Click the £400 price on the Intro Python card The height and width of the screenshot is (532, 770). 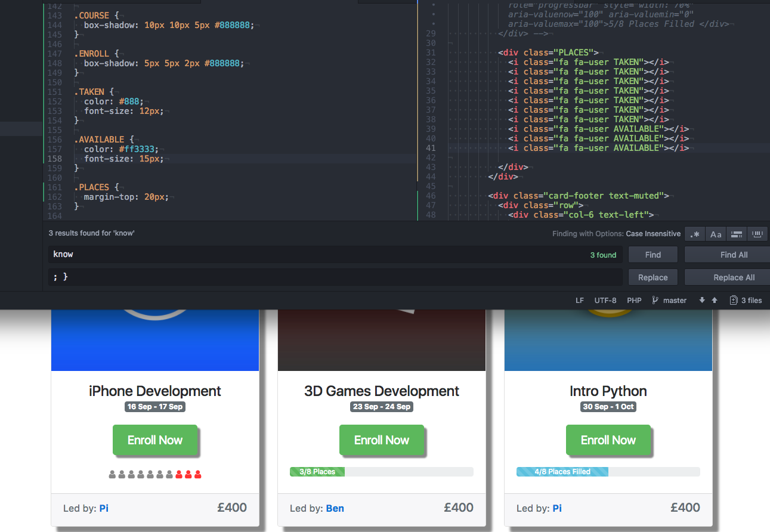685,508
